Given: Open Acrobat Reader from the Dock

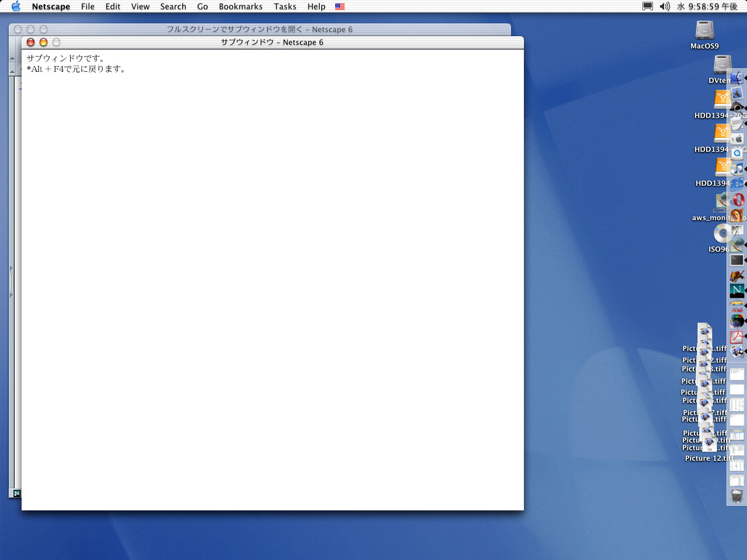Looking at the screenshot, I should [737, 336].
